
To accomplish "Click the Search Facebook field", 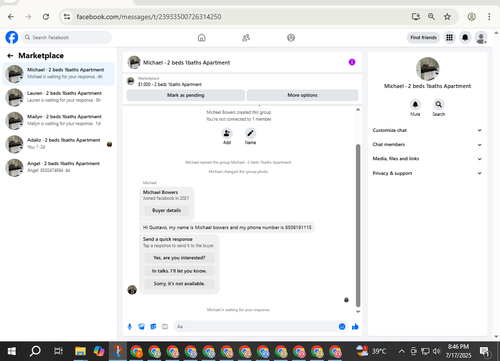I will (67, 37).
